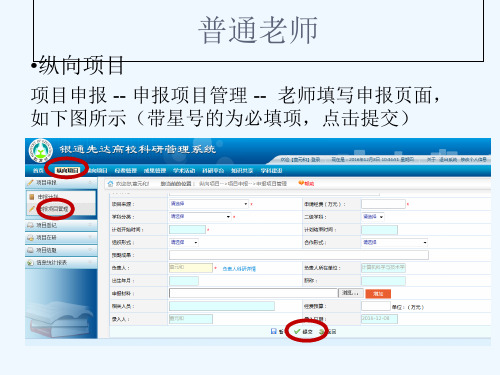Switch to the 横向项目 tab
Image resolution: width=500 pixels, height=375 pixels.
pos(97,171)
